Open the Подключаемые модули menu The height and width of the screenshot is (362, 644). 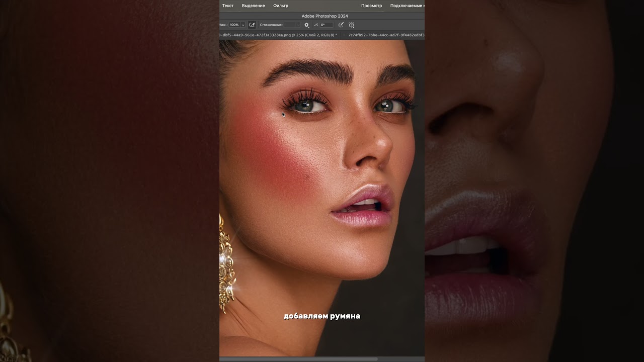click(x=407, y=6)
